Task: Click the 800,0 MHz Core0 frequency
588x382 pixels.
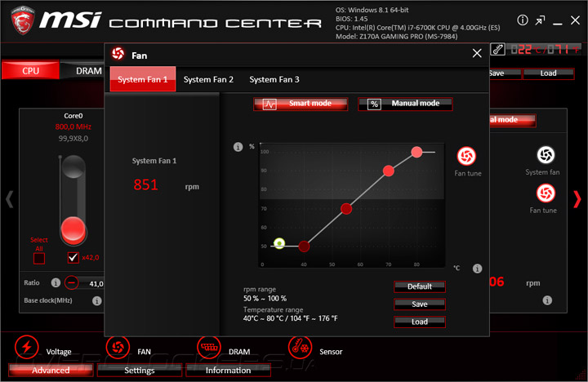Action: pyautogui.click(x=73, y=127)
